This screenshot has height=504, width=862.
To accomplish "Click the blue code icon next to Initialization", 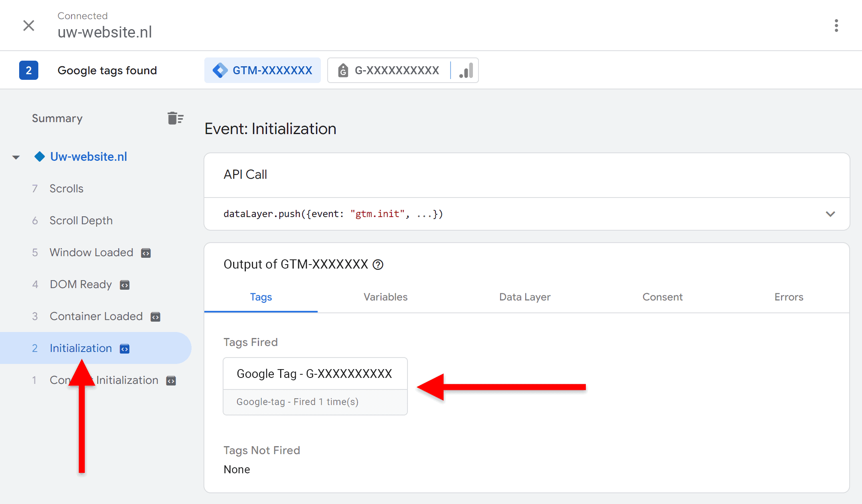I will (x=125, y=349).
